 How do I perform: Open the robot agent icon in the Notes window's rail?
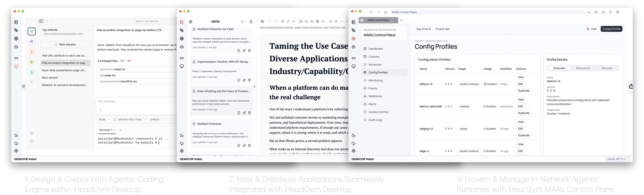182,47
